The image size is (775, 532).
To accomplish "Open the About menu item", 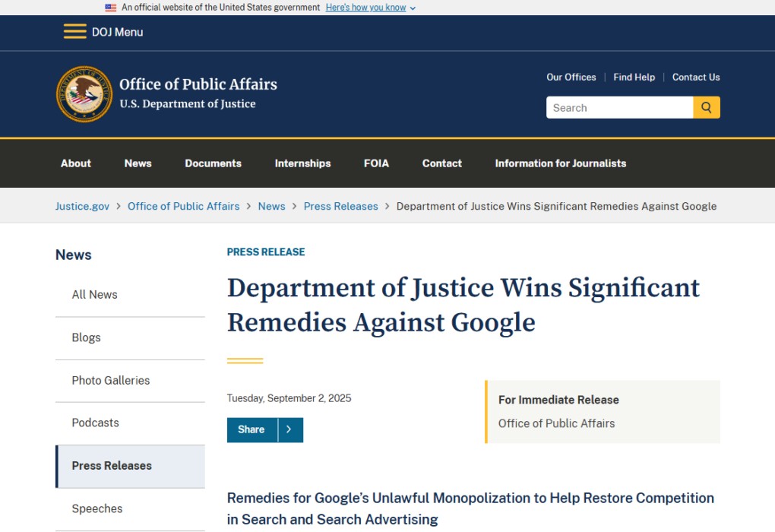I will click(x=76, y=163).
